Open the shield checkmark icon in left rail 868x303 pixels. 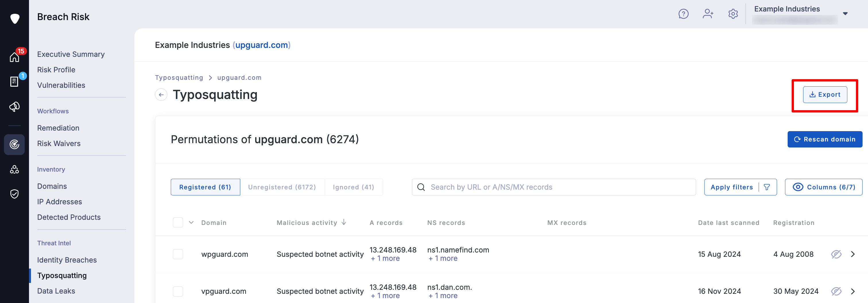tap(14, 194)
